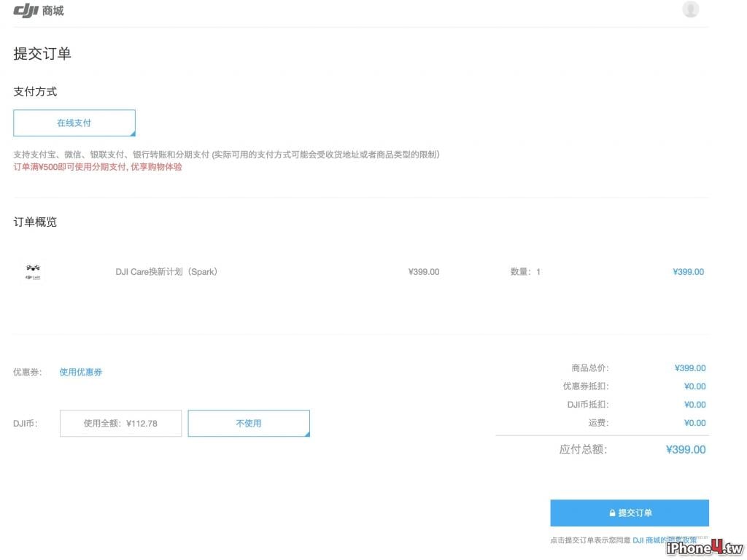
Task: Submit the order with 提交订单 button
Action: pyautogui.click(x=630, y=513)
